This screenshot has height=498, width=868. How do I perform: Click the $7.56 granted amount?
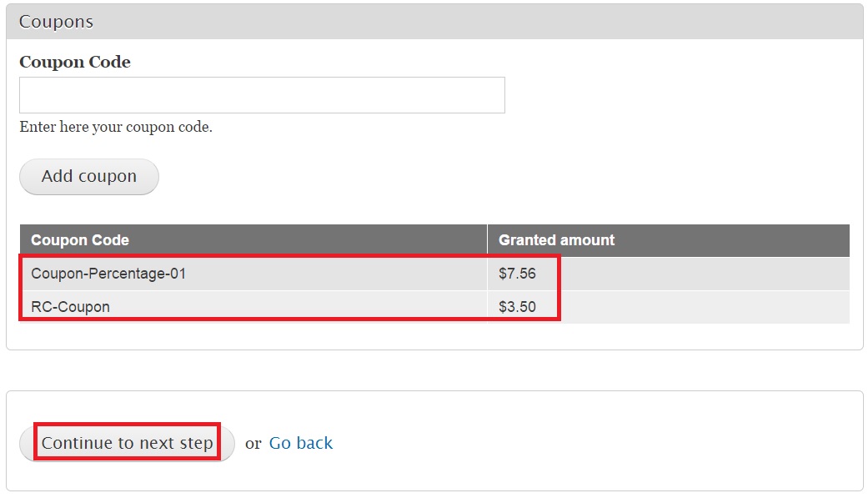pyautogui.click(x=517, y=274)
